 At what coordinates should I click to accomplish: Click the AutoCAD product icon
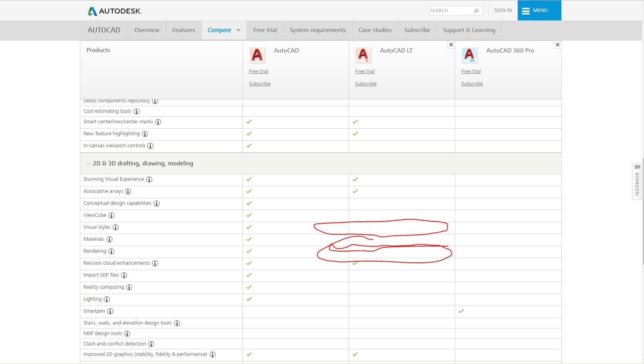[x=257, y=55]
